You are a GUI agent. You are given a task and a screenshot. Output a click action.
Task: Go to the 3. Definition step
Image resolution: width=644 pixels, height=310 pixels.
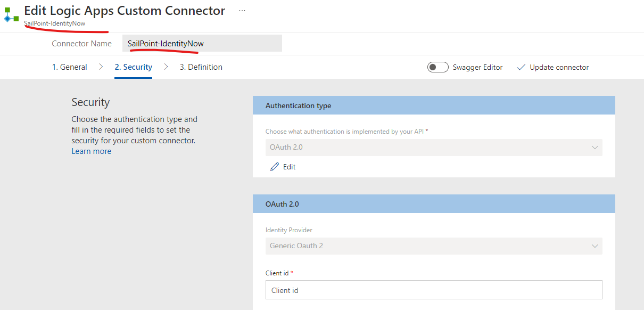(x=201, y=67)
